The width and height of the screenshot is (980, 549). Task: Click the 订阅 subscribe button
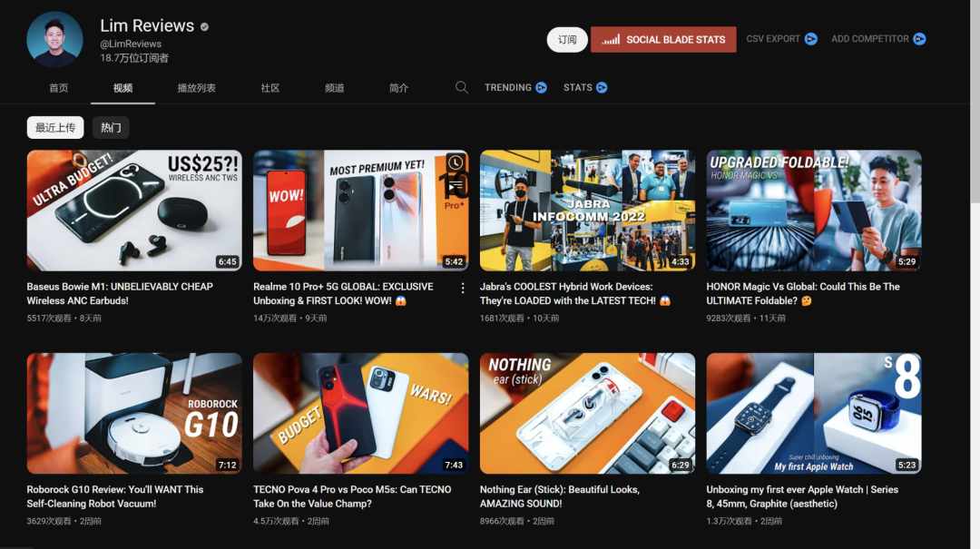click(567, 39)
